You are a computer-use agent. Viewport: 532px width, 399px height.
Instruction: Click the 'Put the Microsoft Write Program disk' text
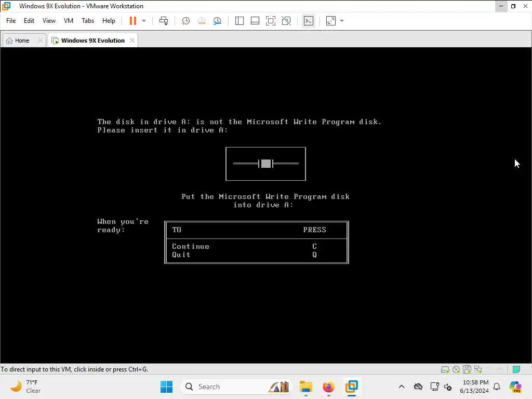tap(265, 196)
